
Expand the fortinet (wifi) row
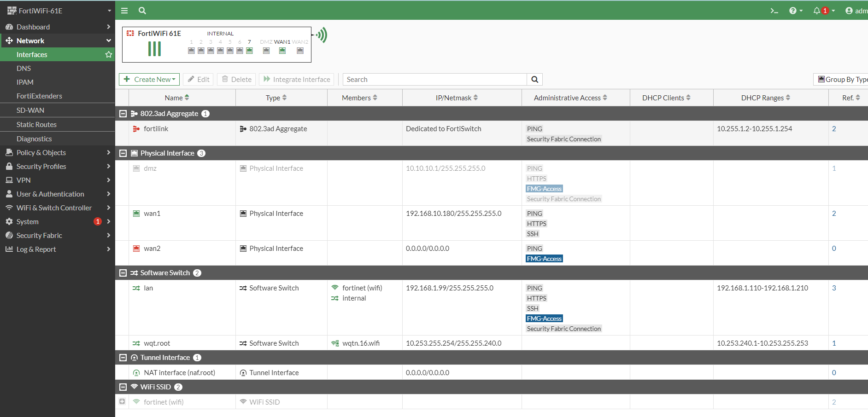point(122,401)
